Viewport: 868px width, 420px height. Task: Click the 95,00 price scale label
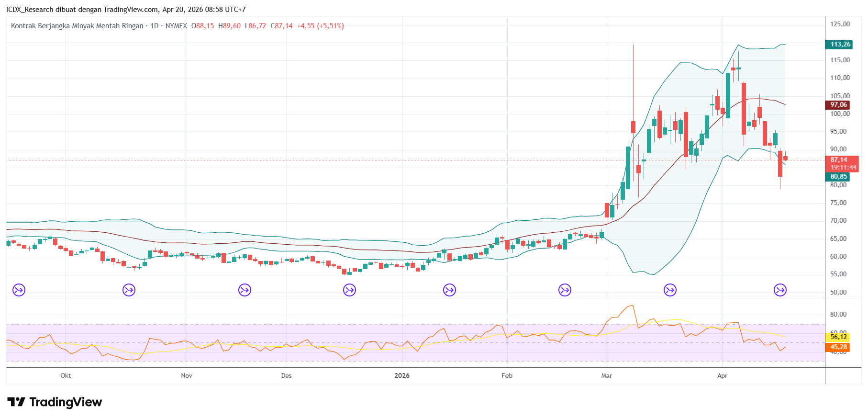(x=838, y=132)
